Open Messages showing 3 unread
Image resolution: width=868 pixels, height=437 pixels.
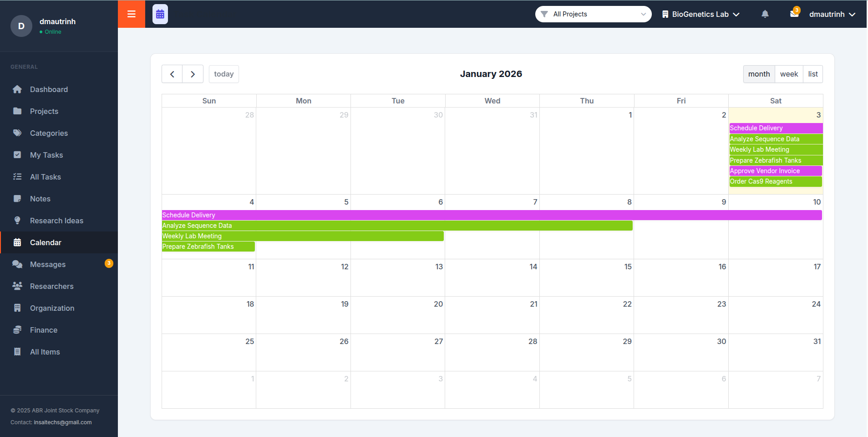tap(48, 264)
